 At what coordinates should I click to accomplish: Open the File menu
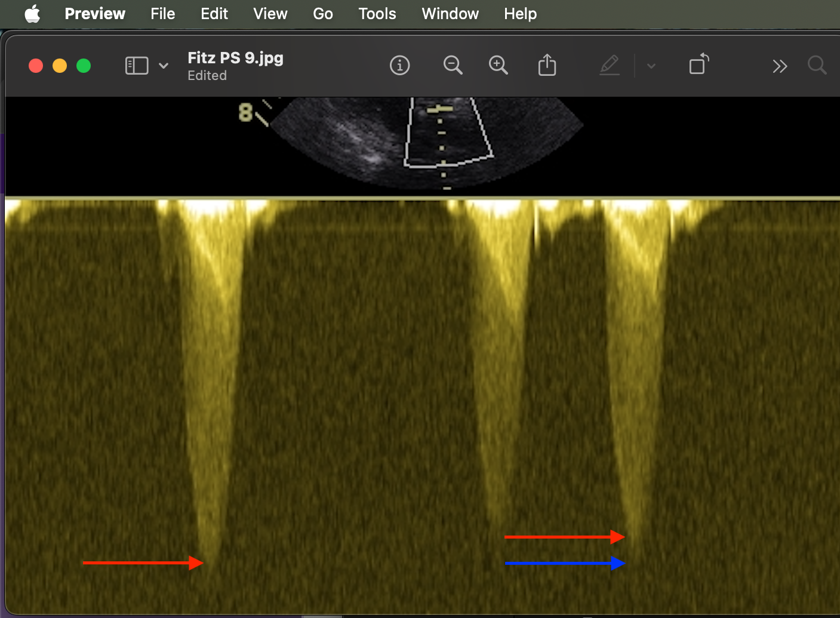(x=162, y=14)
